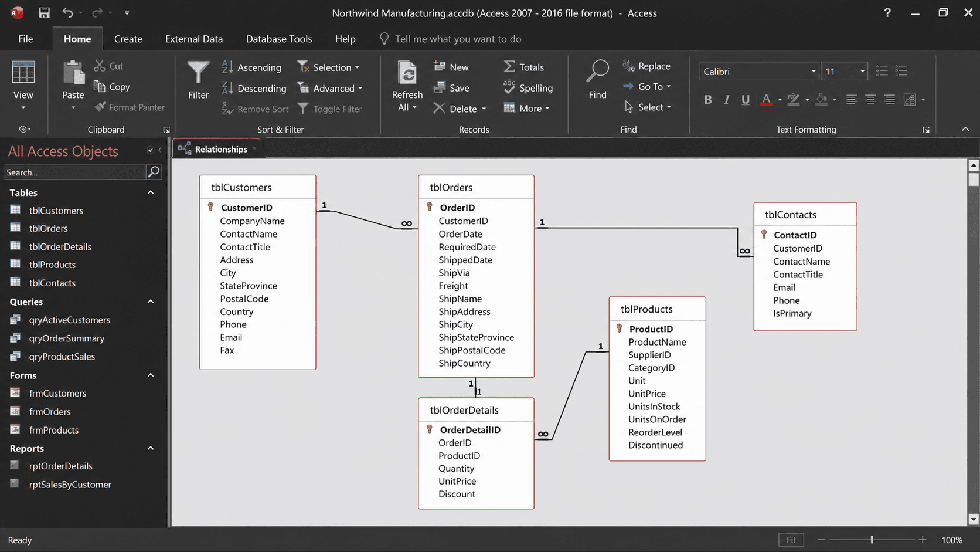
Task: Collapse the Reports group
Action: pyautogui.click(x=151, y=448)
